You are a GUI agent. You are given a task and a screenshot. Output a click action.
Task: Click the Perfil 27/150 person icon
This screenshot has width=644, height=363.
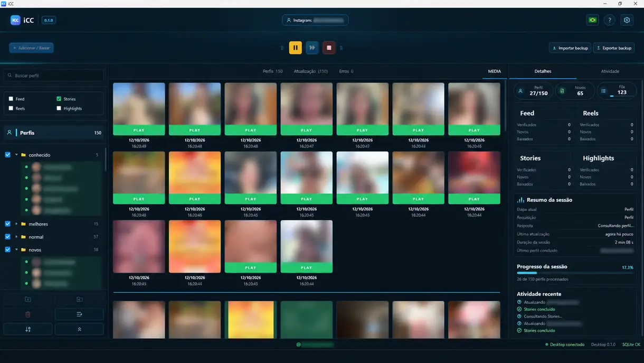520,91
